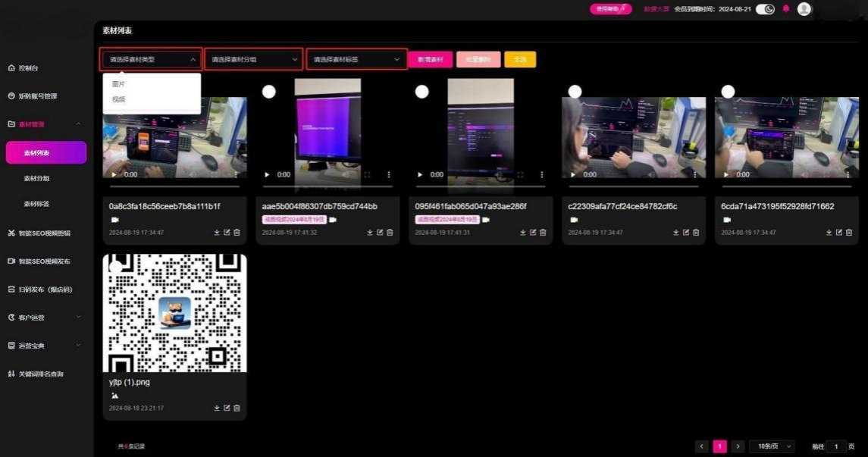The height and width of the screenshot is (457, 868).
Task: Open the 10条/页 page size selector
Action: 775,446
